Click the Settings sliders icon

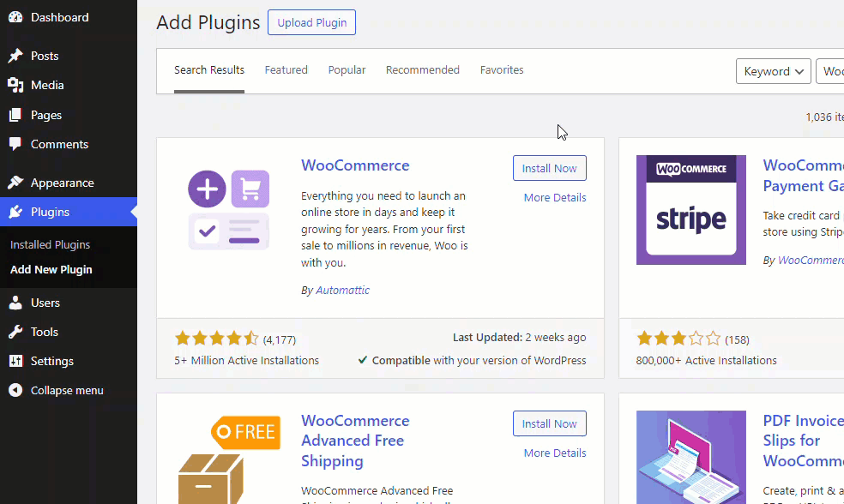[15, 361]
